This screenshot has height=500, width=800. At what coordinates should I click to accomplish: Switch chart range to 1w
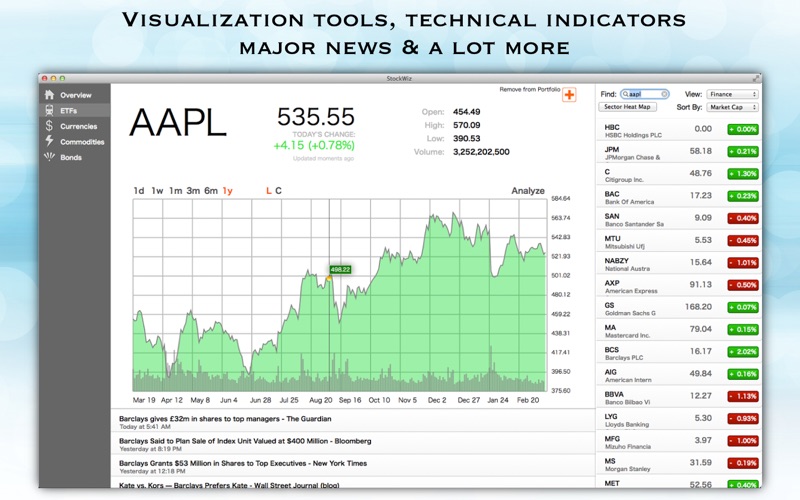pos(157,191)
